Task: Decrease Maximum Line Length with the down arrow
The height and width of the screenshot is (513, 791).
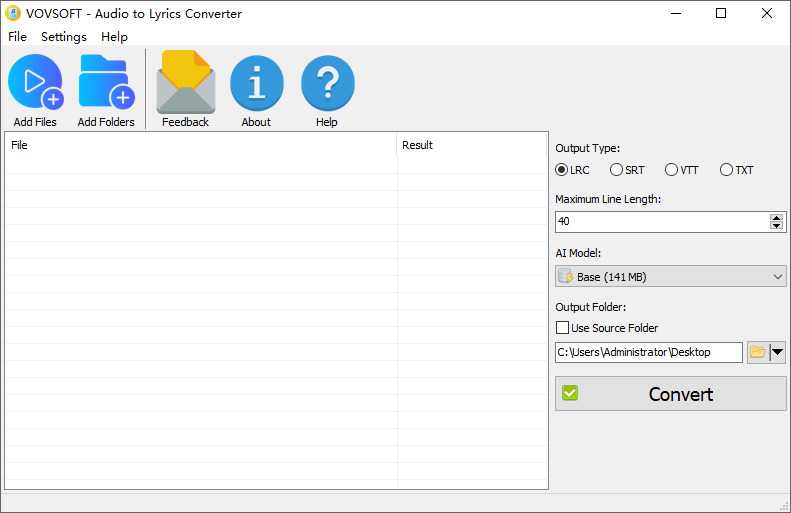Action: tap(776, 225)
